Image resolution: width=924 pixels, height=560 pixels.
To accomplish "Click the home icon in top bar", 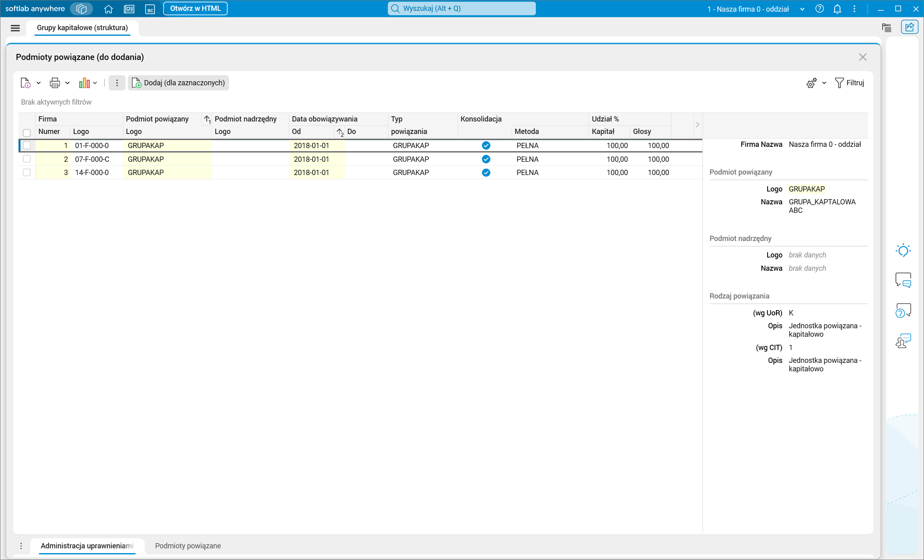I will click(x=108, y=9).
